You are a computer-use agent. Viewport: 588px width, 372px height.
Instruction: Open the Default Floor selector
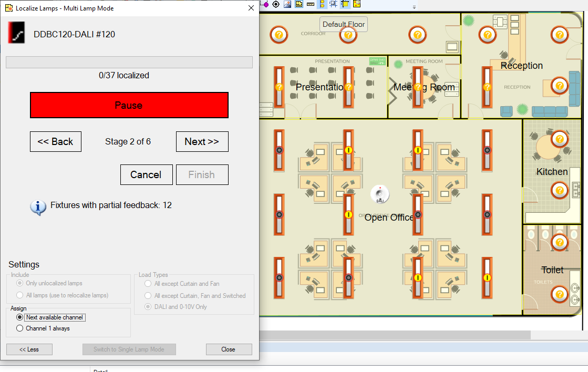coord(343,24)
